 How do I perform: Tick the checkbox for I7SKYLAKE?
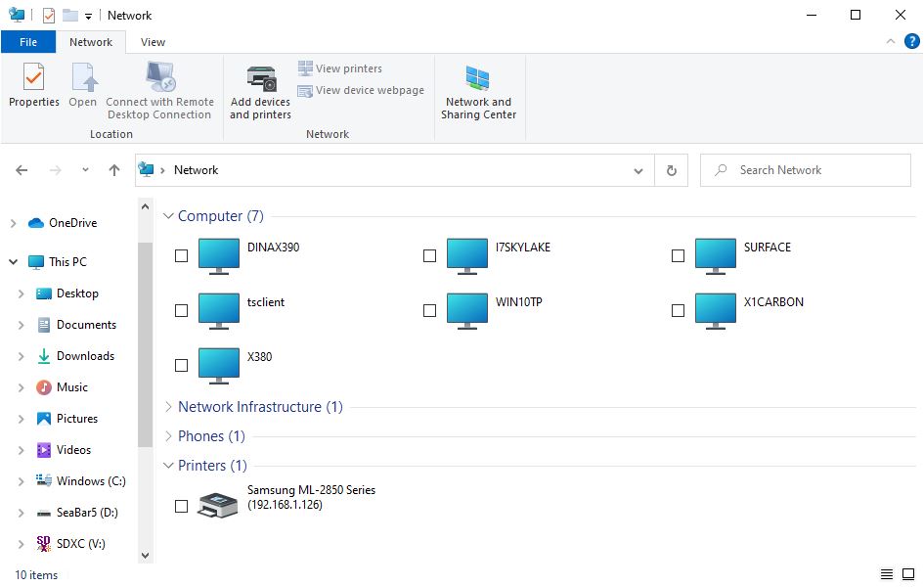(x=429, y=255)
